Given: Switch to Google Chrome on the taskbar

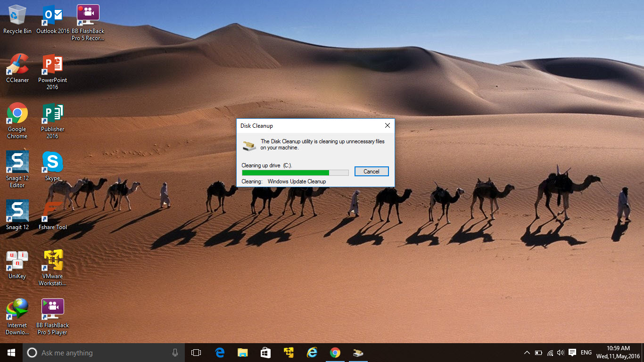Looking at the screenshot, I should click(x=335, y=353).
